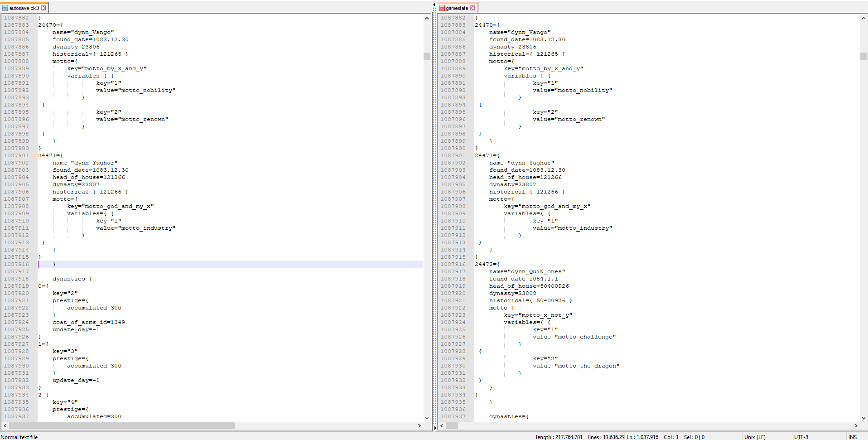Click the Normal text file status label
This screenshot has width=868, height=440.
[x=19, y=437]
